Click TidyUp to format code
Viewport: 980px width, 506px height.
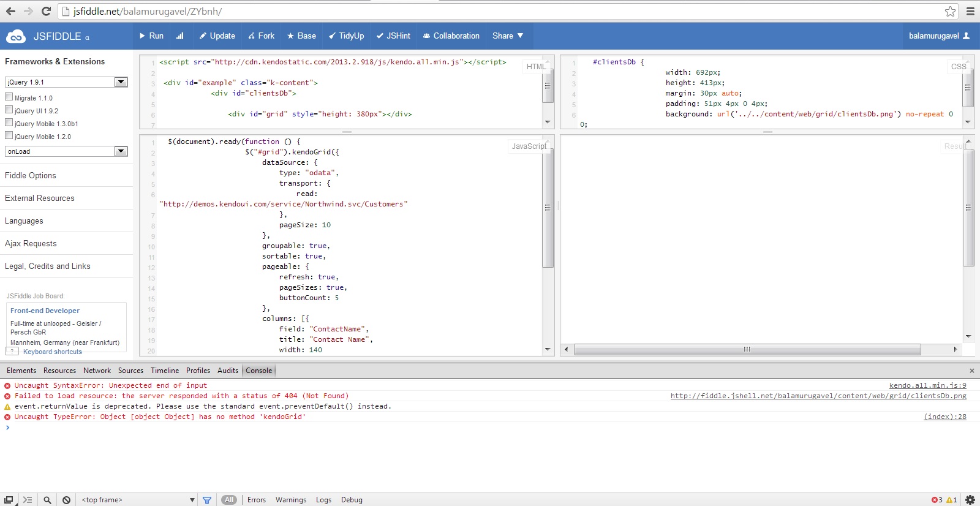click(346, 36)
